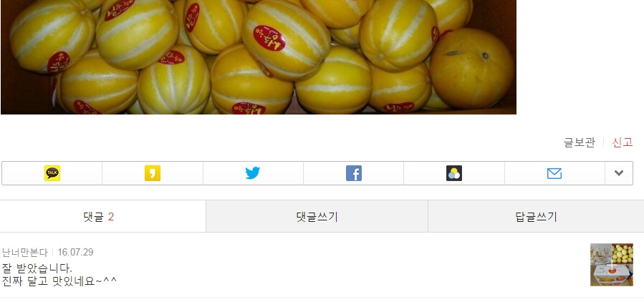644x302 pixels.
Task: Switch to the 댓글쓰기 tab
Action: (x=317, y=216)
